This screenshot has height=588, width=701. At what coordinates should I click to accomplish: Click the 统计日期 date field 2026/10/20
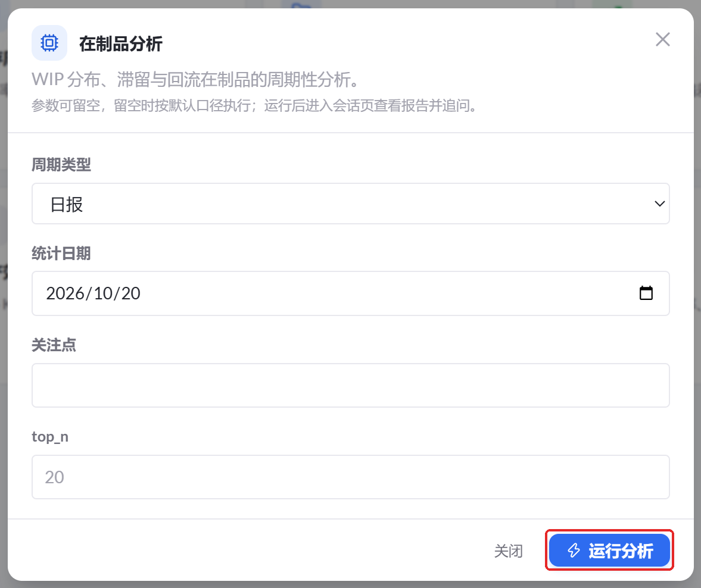350,293
